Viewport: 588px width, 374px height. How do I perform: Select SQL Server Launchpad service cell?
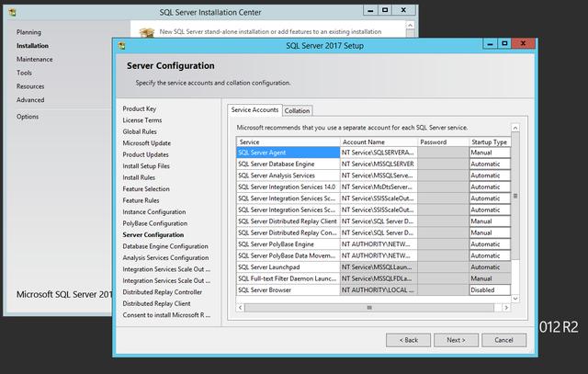pos(288,267)
